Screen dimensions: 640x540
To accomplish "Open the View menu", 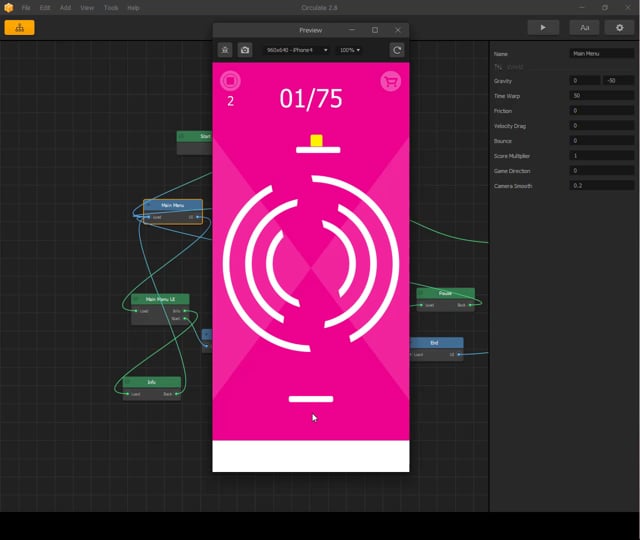I will point(87,8).
